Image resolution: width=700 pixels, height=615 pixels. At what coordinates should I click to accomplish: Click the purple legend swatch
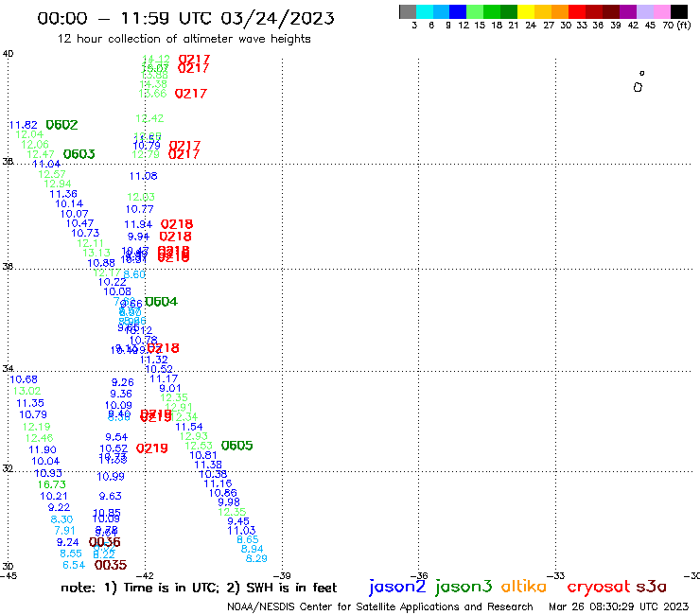628,11
